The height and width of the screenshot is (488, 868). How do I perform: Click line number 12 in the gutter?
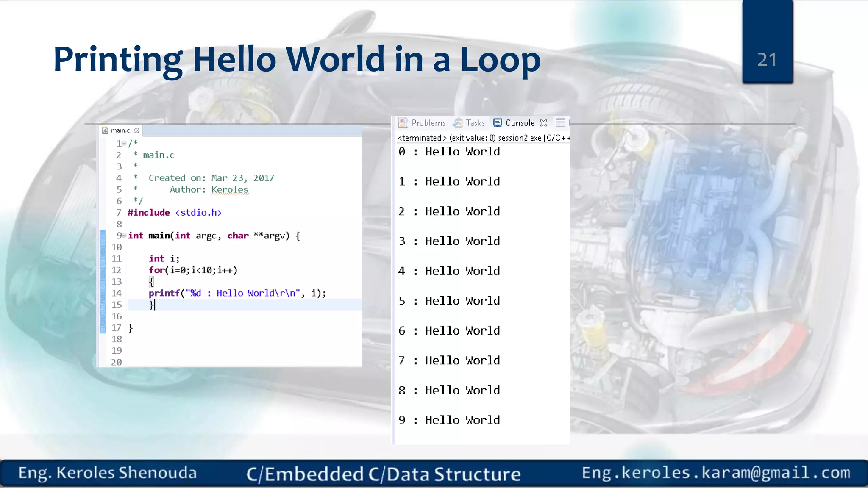pos(117,270)
